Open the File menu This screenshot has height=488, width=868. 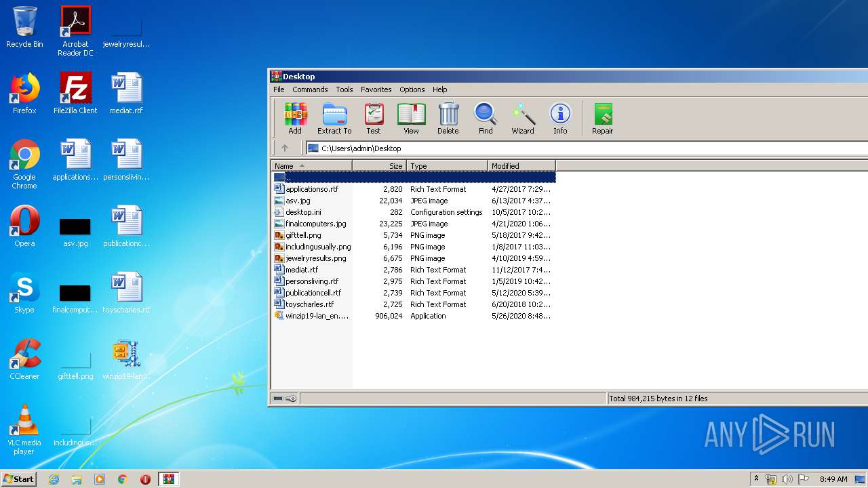pyautogui.click(x=279, y=89)
